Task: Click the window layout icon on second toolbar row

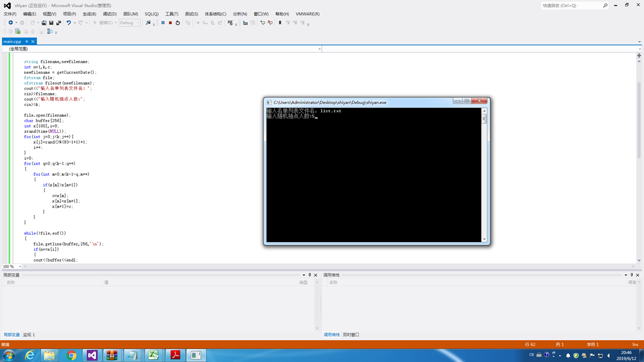Action: (49, 32)
